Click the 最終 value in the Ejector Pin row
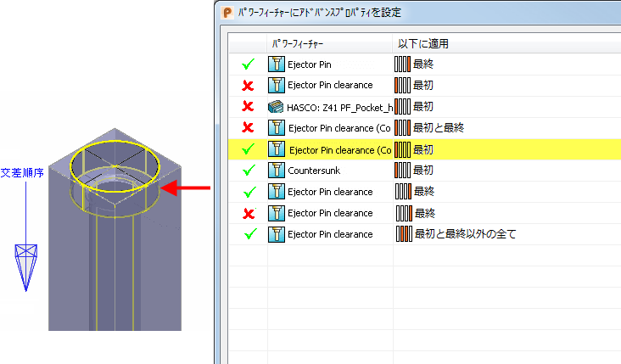This screenshot has width=621, height=364. [423, 64]
